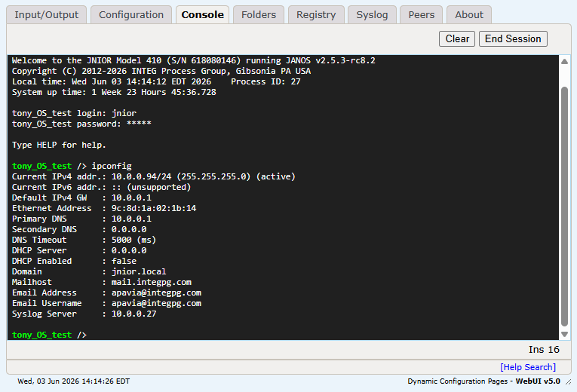
Task: Click the 'Current IPv6 addr.' line
Action: point(101,187)
